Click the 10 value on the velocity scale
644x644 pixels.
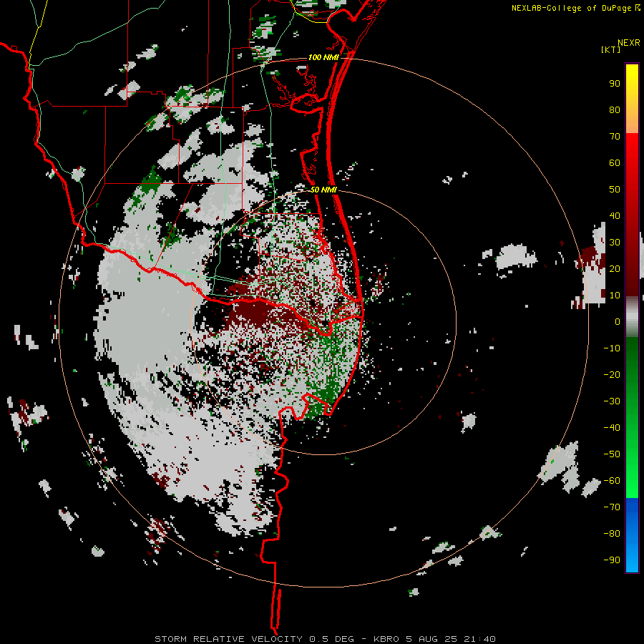[x=615, y=296]
